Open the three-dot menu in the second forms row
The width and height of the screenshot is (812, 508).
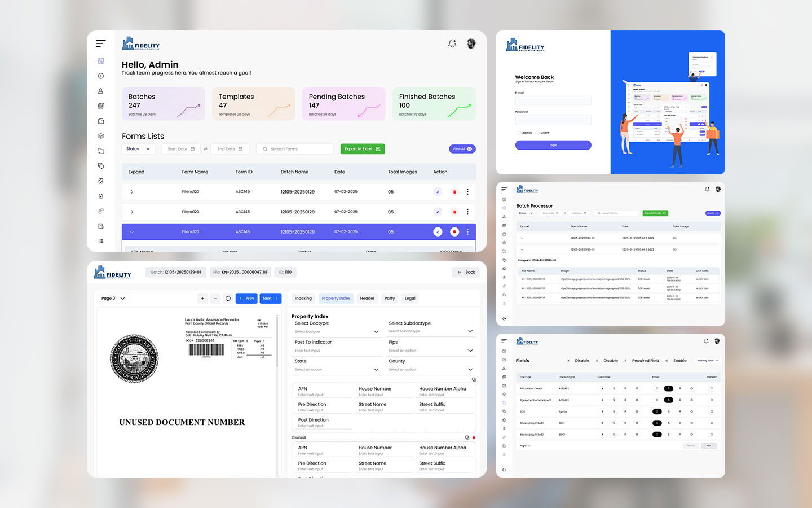pyautogui.click(x=467, y=212)
